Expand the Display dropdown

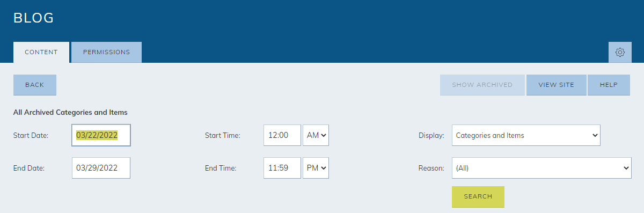pyautogui.click(x=526, y=135)
